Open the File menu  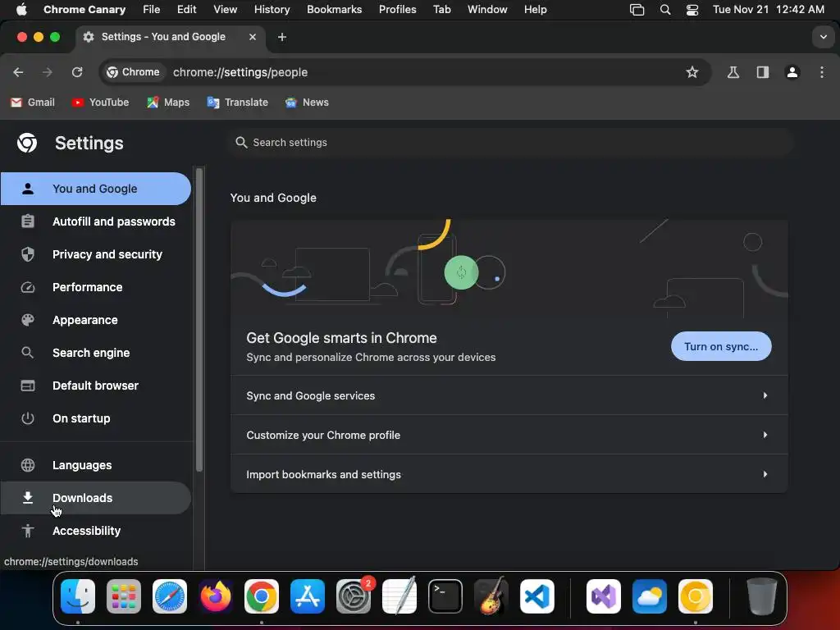coord(151,10)
